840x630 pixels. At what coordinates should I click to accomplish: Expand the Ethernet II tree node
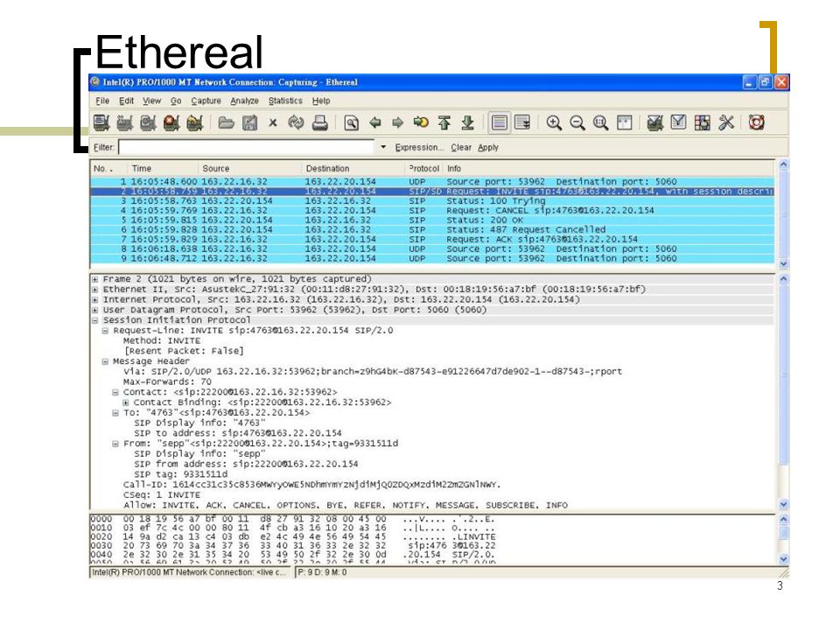(x=94, y=290)
